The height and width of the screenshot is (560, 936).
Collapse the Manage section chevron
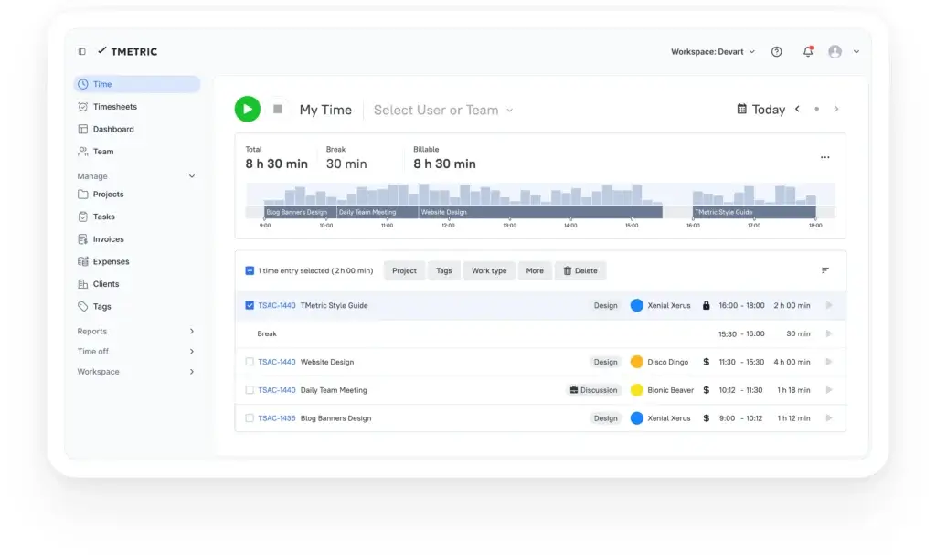pyautogui.click(x=192, y=176)
